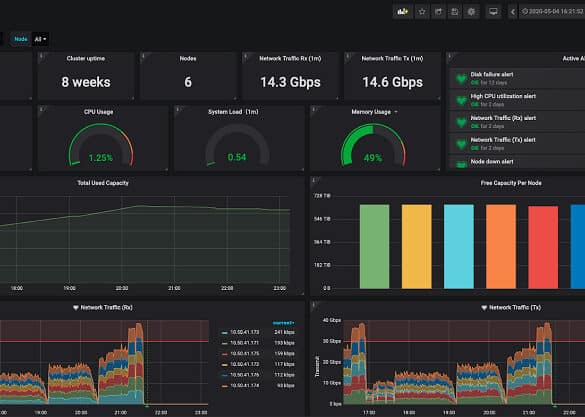
Task: Click alert heart icon beside Network Traffic (Rx) graph title
Action: [x=76, y=308]
